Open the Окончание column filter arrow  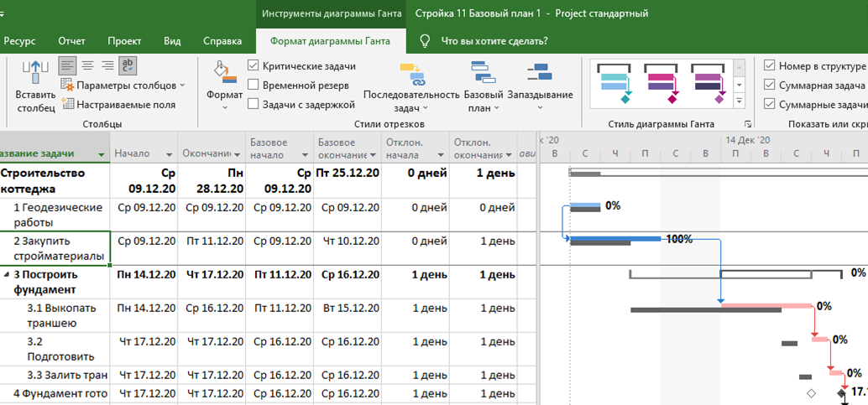(x=237, y=154)
